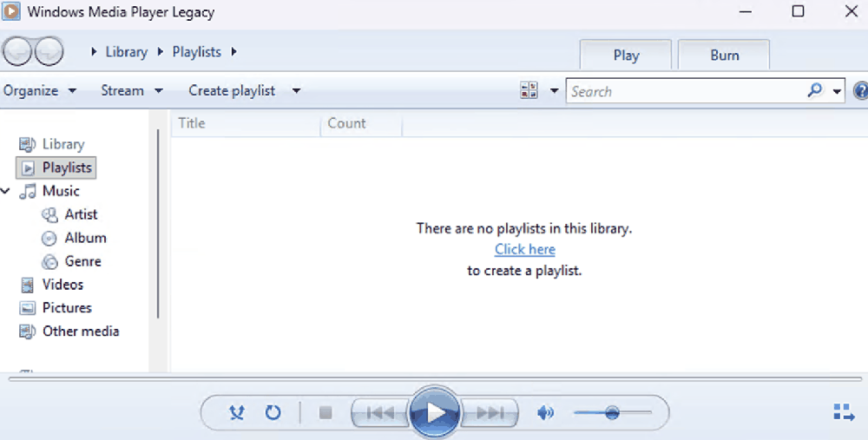Open the Play tab
Screen dimensions: 868x440
point(625,55)
